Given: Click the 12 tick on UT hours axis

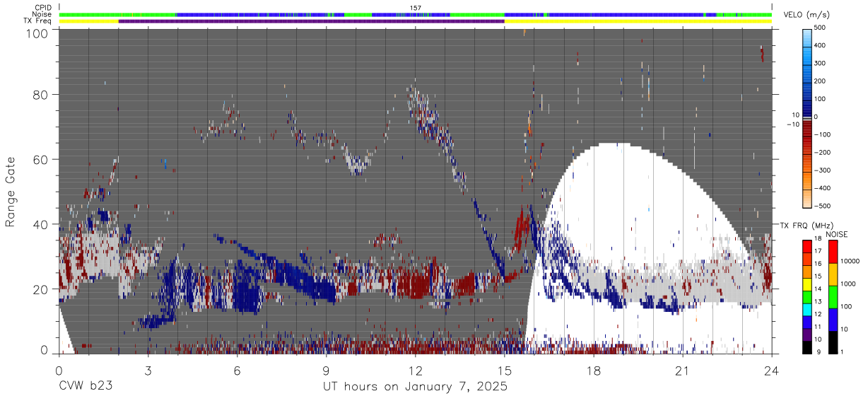Looking at the screenshot, I should point(415,370).
